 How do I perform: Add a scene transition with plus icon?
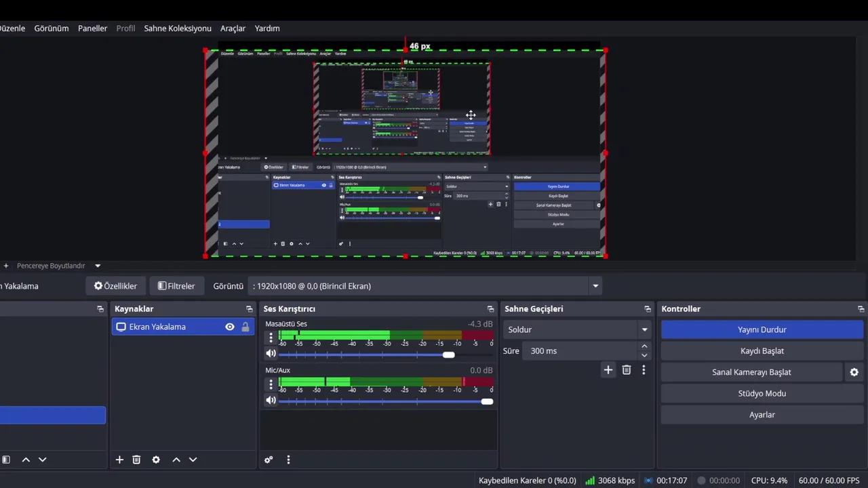coord(608,370)
